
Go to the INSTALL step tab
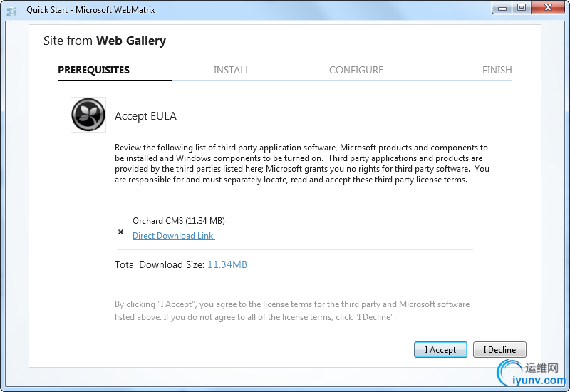(232, 70)
